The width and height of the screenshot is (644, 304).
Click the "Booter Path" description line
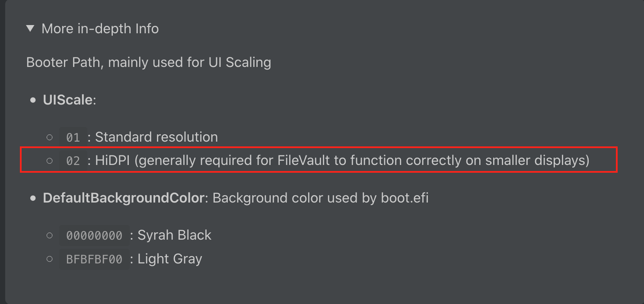(148, 63)
